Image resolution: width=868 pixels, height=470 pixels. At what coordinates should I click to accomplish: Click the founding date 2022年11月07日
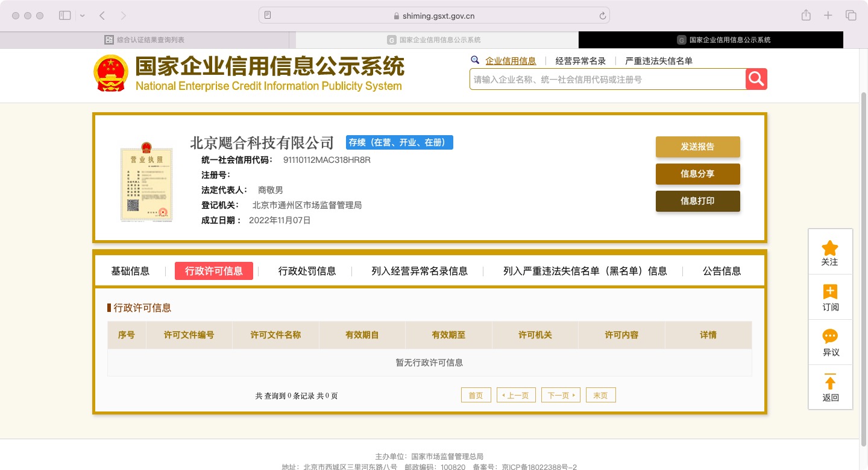click(x=280, y=220)
